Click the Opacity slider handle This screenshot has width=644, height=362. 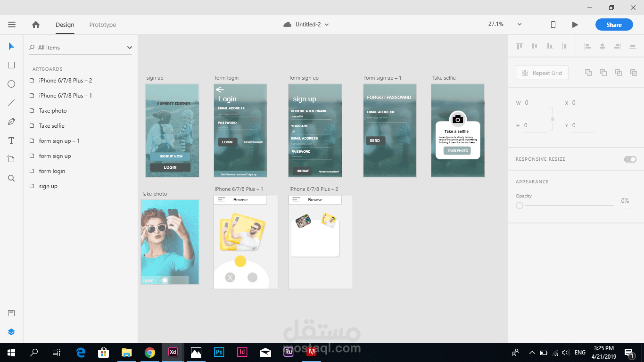click(x=520, y=206)
